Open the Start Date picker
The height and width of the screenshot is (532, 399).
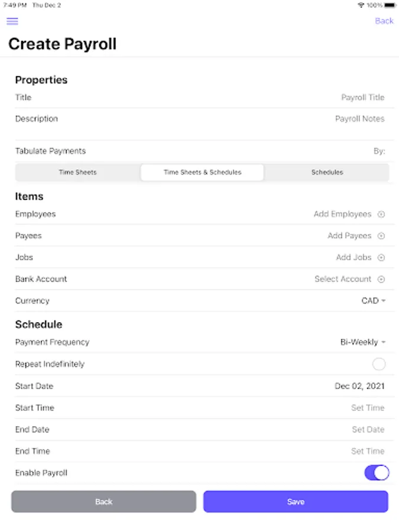tap(362, 385)
